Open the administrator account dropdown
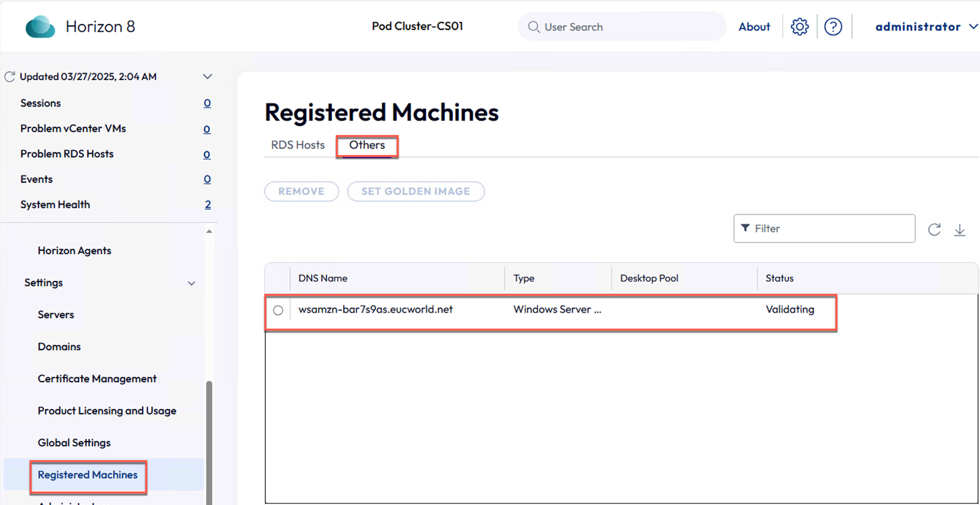The height and width of the screenshot is (505, 980). pyautogui.click(x=925, y=26)
